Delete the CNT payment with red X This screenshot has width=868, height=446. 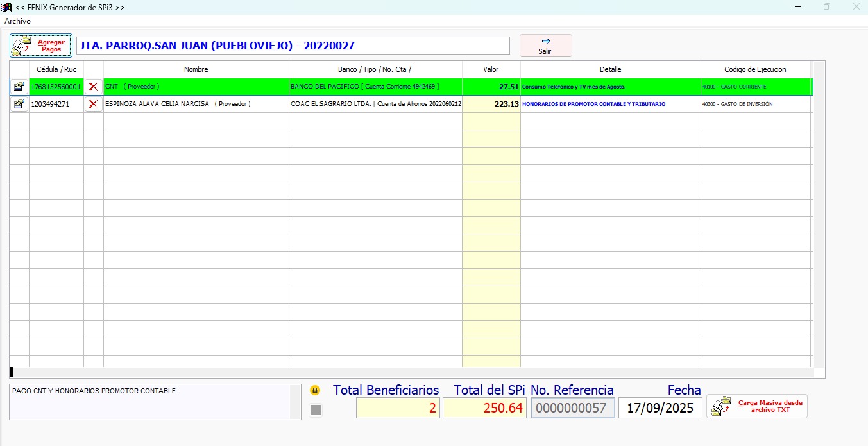(x=94, y=87)
